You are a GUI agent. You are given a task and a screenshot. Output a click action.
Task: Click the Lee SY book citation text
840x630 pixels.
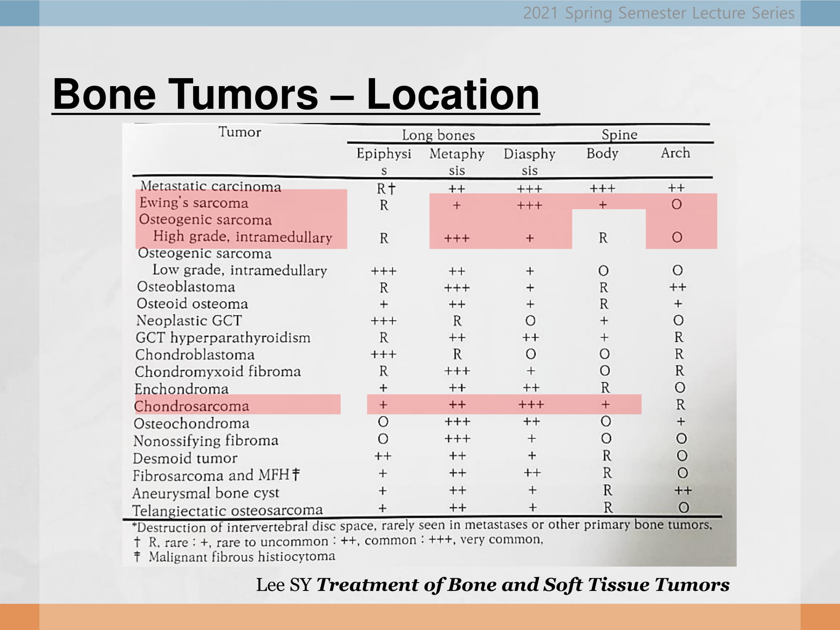493,585
